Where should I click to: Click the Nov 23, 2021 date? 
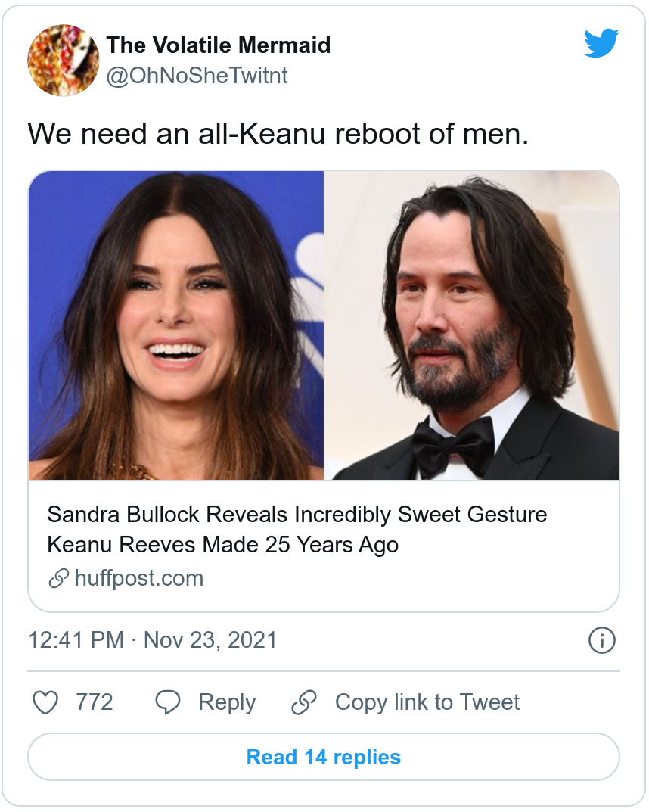click(x=210, y=640)
